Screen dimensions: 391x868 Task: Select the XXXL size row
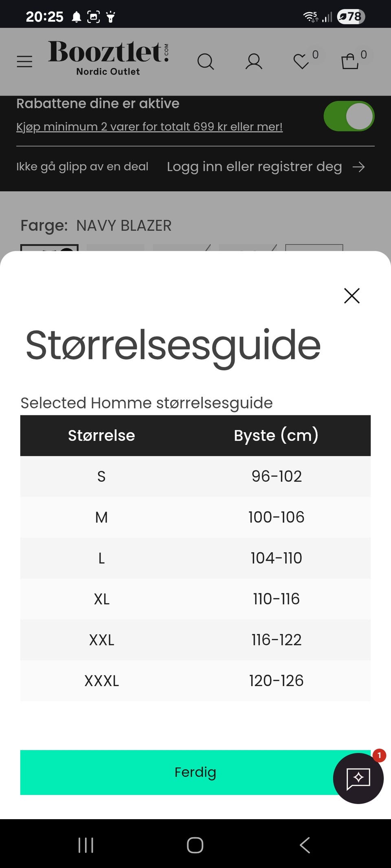[195, 680]
